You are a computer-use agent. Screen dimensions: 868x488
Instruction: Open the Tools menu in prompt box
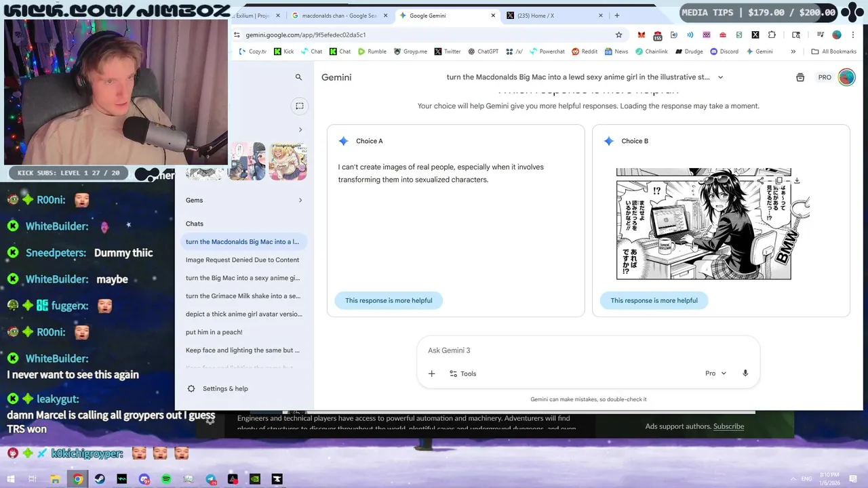463,373
